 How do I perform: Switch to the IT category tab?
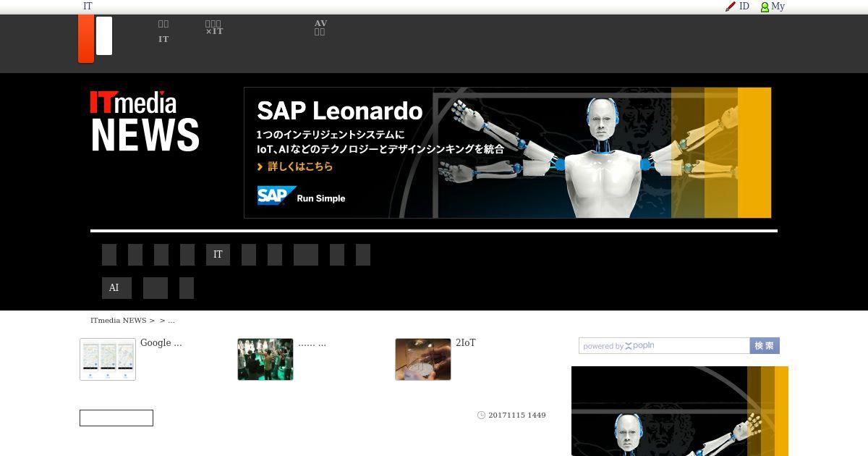coord(218,255)
